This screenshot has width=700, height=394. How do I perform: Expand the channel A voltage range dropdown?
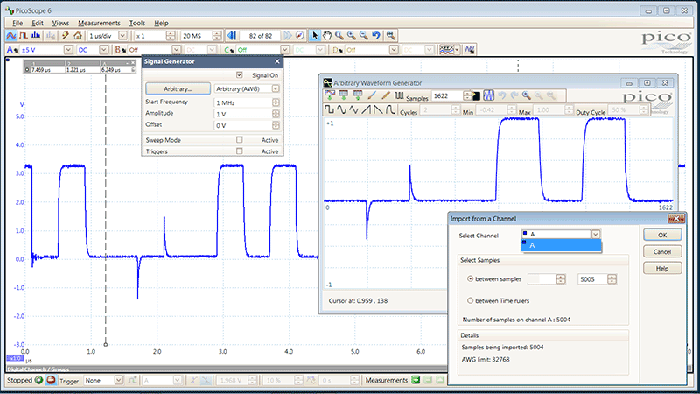[x=68, y=50]
